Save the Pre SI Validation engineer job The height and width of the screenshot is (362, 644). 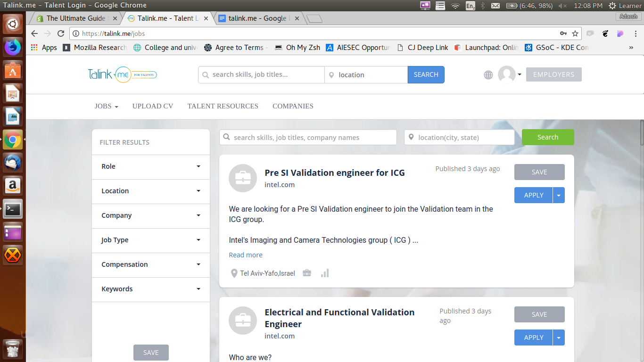539,172
